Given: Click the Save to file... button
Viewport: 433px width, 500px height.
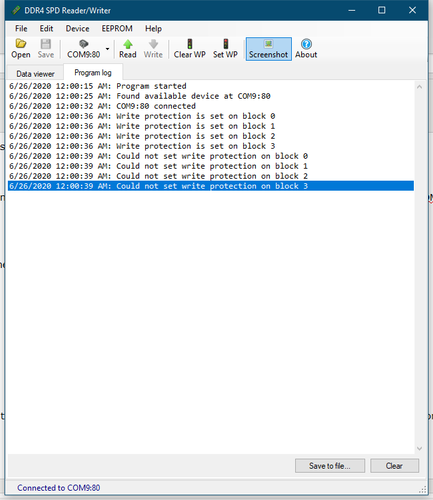Looking at the screenshot, I should (330, 466).
